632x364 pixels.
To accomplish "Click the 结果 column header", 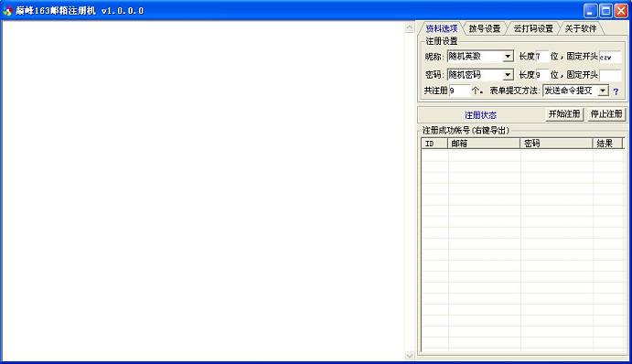I will (x=607, y=144).
